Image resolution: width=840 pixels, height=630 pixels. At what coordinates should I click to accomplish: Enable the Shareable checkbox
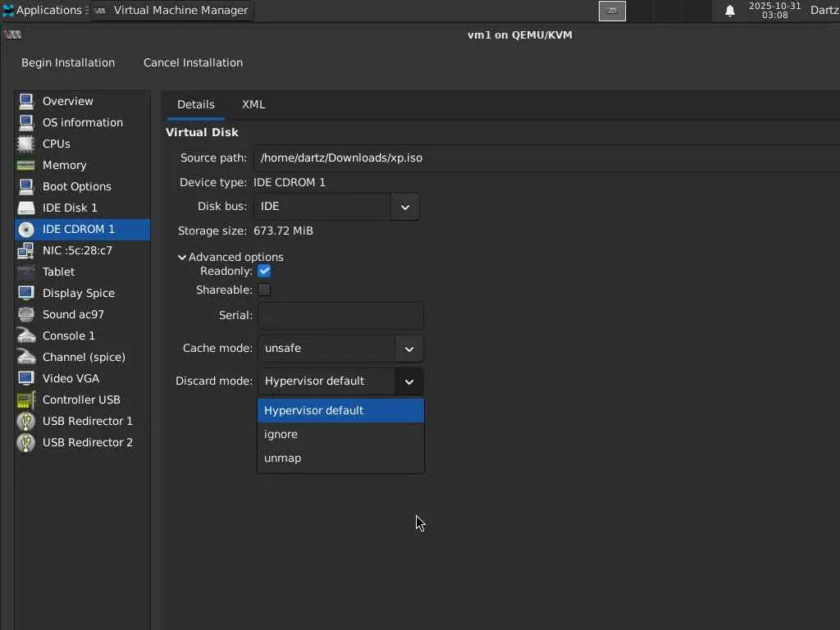pyautogui.click(x=264, y=290)
